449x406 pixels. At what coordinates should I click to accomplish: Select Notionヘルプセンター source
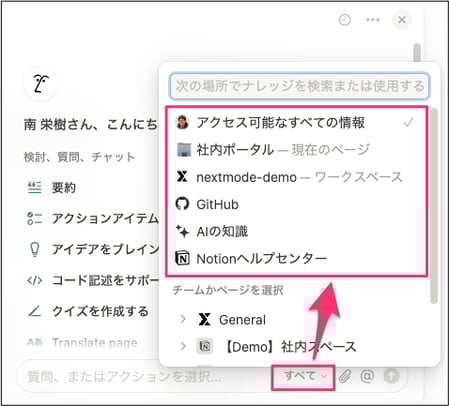(296, 259)
